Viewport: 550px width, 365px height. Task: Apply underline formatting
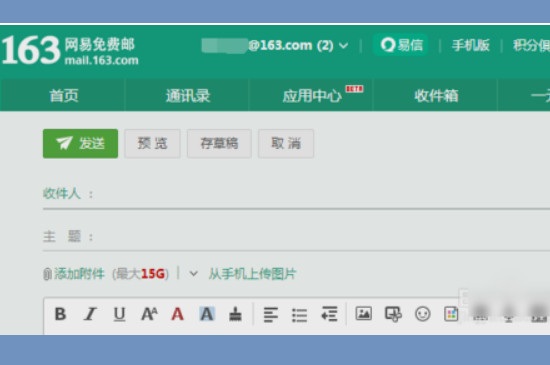(119, 314)
